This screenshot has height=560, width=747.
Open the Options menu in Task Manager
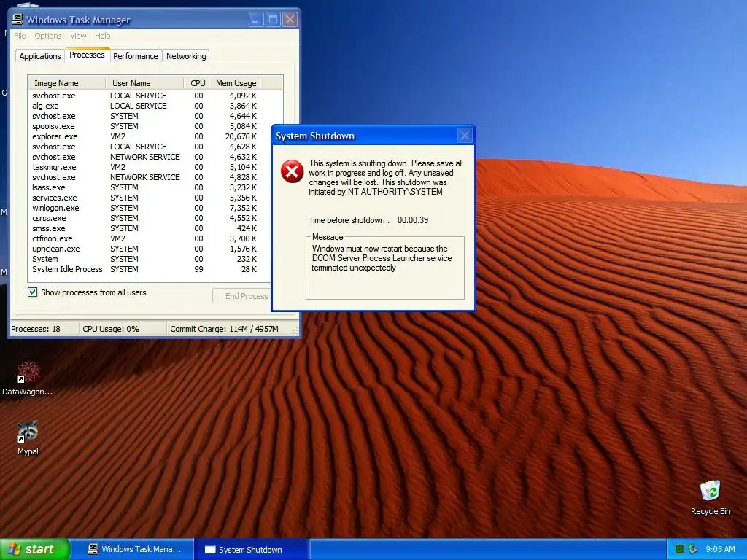(x=47, y=36)
